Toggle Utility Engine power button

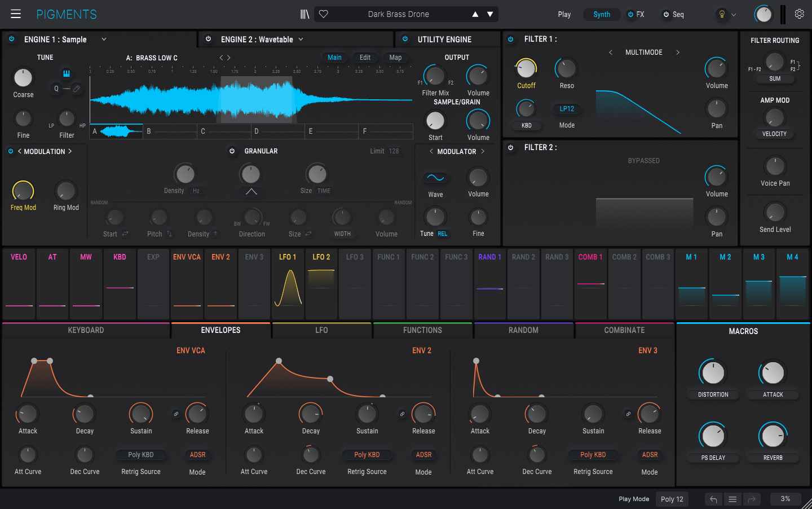(405, 39)
